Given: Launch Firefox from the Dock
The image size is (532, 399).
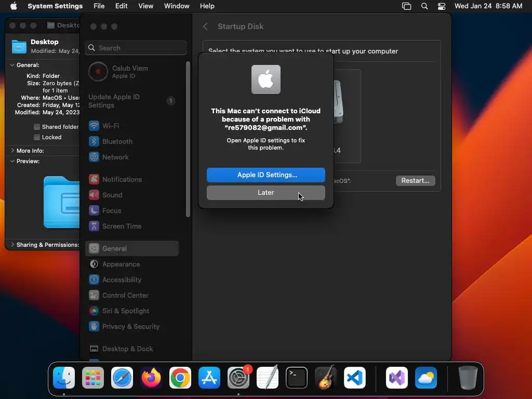Looking at the screenshot, I should (x=151, y=377).
